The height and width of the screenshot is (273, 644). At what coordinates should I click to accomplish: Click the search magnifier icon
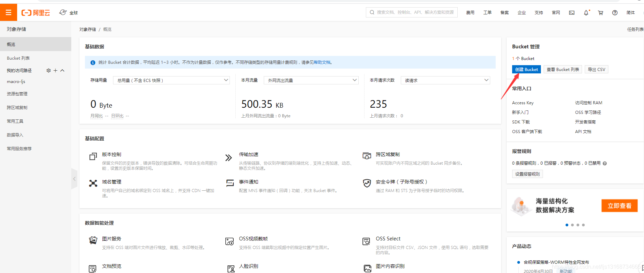click(372, 12)
